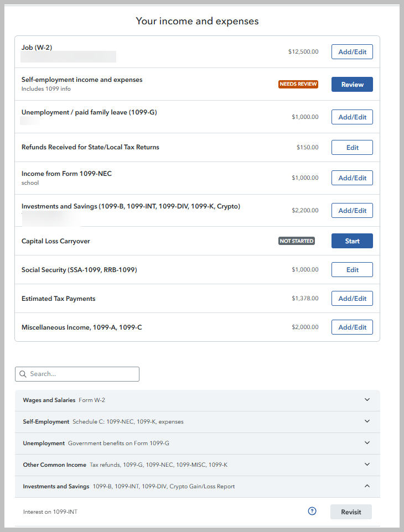404x532 pixels.
Task: Edit Social Security SSA-1099 entry
Action: click(352, 270)
